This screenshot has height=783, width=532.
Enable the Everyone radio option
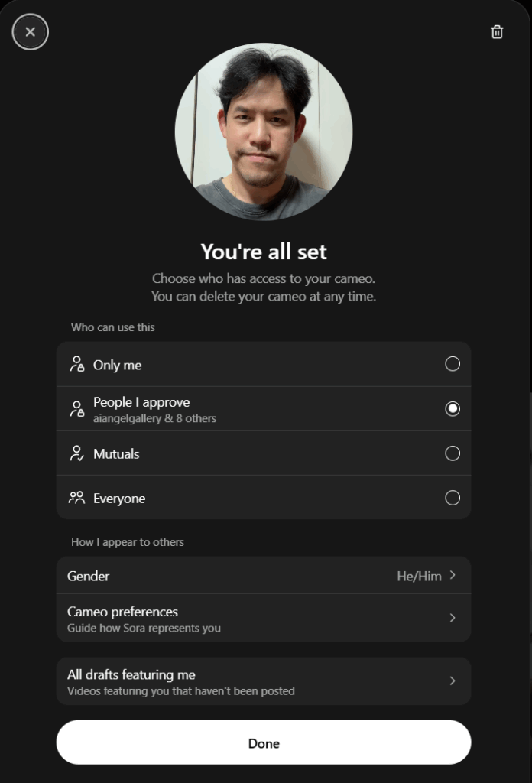click(x=453, y=498)
